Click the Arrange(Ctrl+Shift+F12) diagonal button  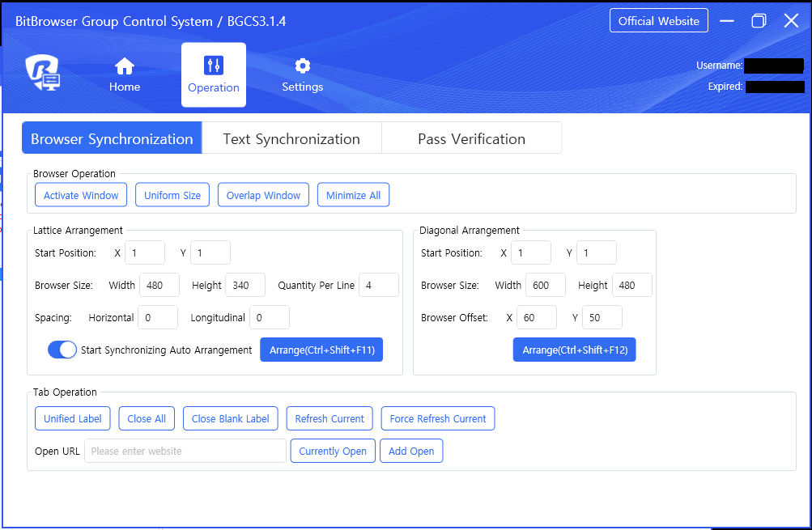click(574, 350)
